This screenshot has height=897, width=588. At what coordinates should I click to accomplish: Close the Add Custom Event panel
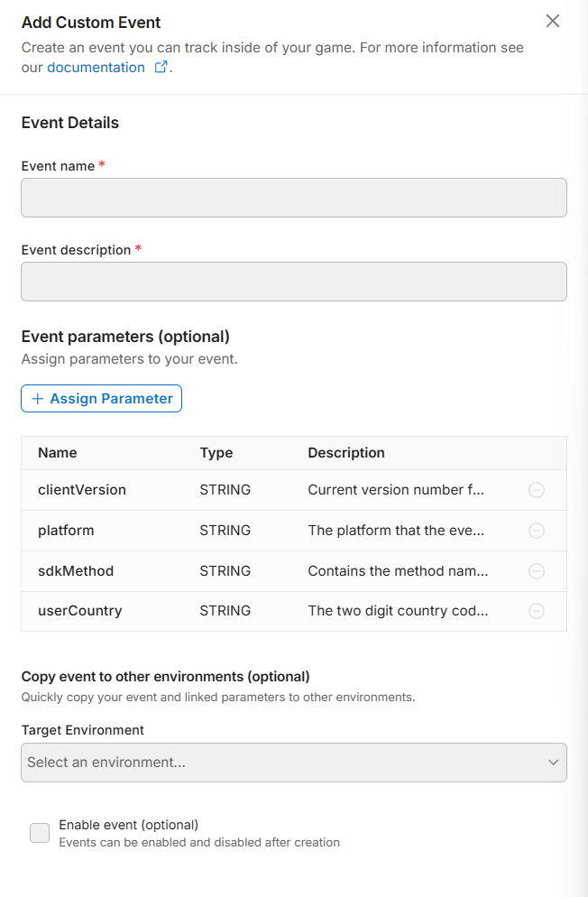tap(553, 21)
